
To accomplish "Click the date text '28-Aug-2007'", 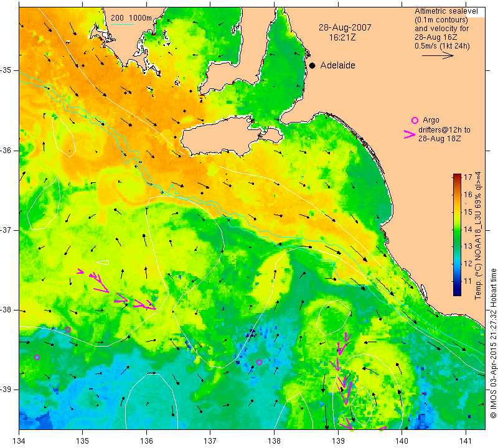I will click(345, 27).
